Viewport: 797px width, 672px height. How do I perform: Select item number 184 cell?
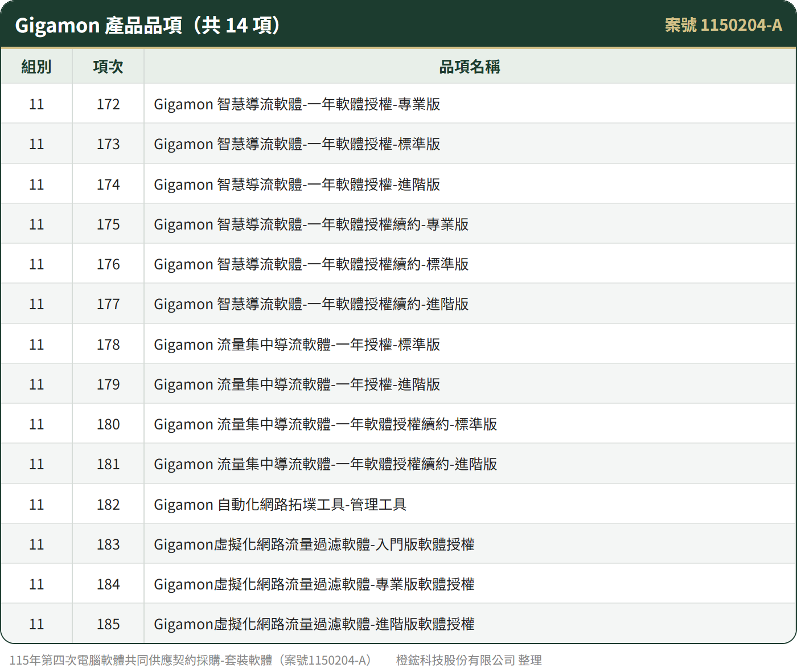(108, 584)
